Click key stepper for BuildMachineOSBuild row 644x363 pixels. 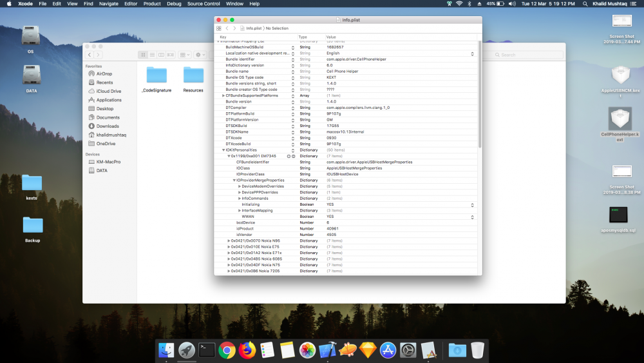point(293,48)
